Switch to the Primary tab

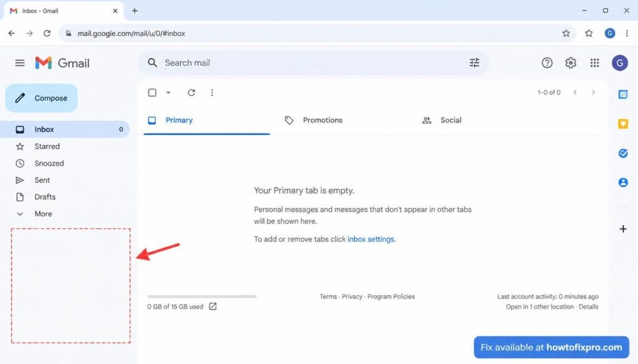pyautogui.click(x=206, y=120)
